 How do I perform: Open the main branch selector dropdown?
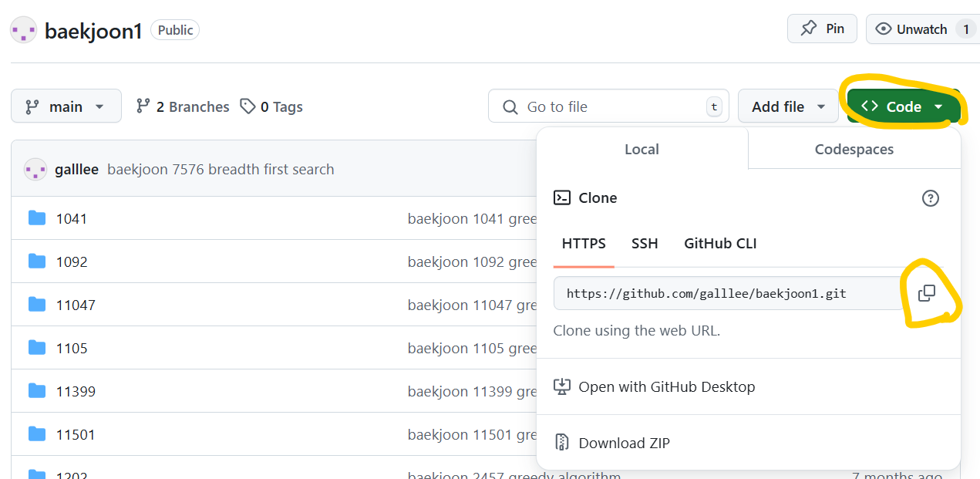point(66,106)
